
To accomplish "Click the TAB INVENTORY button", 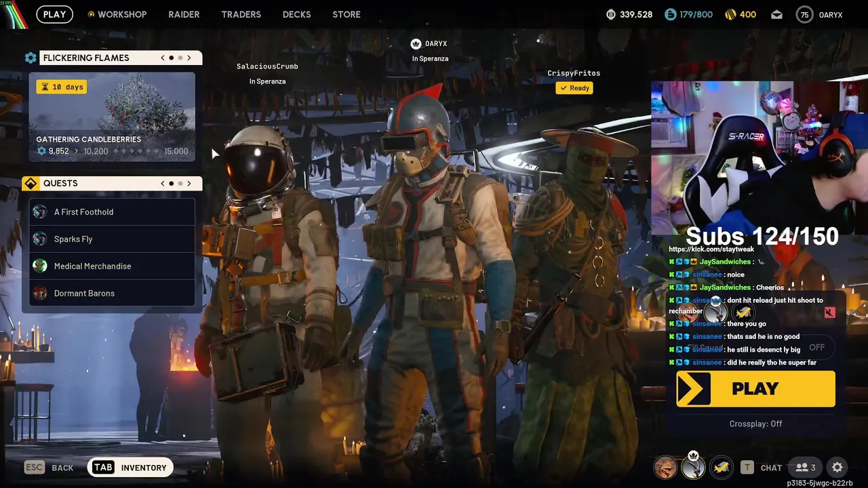I will (131, 468).
